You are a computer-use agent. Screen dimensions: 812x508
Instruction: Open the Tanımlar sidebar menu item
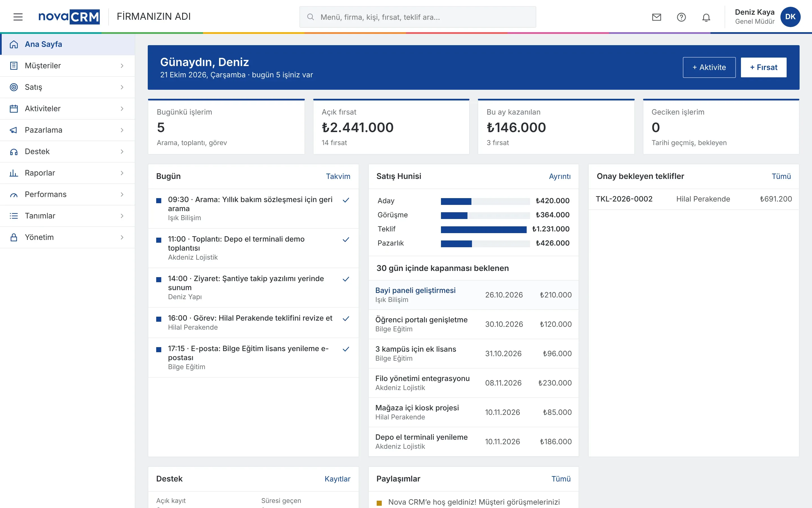(67, 216)
